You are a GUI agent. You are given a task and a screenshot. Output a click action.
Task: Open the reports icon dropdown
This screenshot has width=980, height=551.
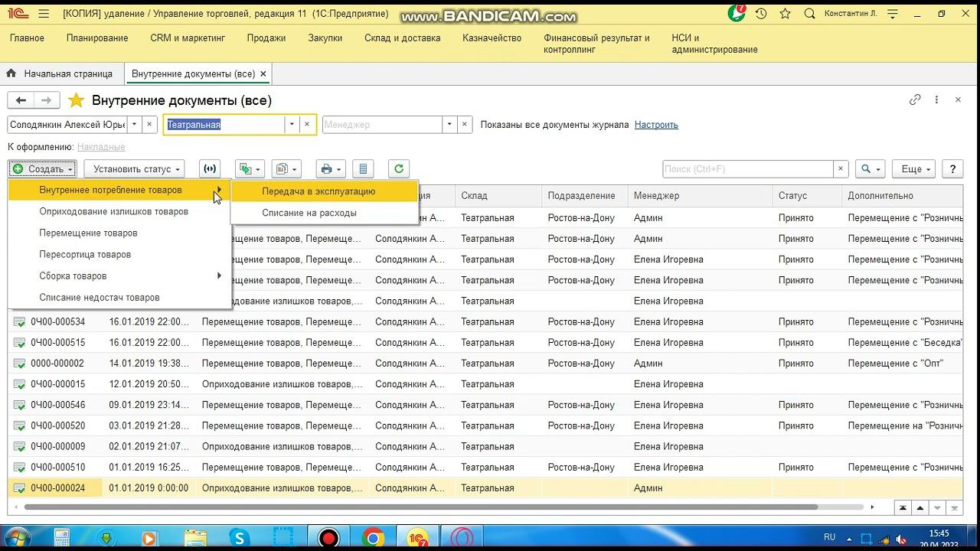click(x=286, y=169)
